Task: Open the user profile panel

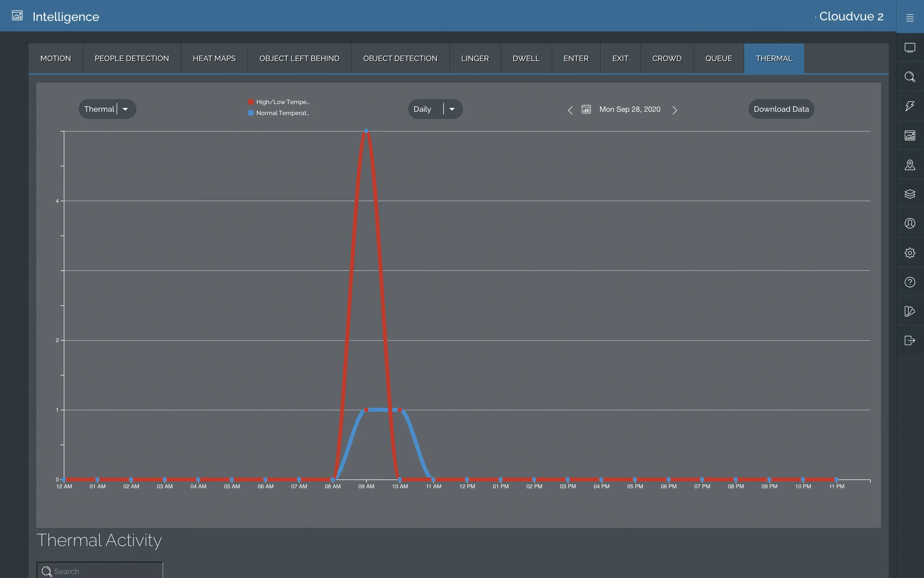Action: click(x=910, y=223)
